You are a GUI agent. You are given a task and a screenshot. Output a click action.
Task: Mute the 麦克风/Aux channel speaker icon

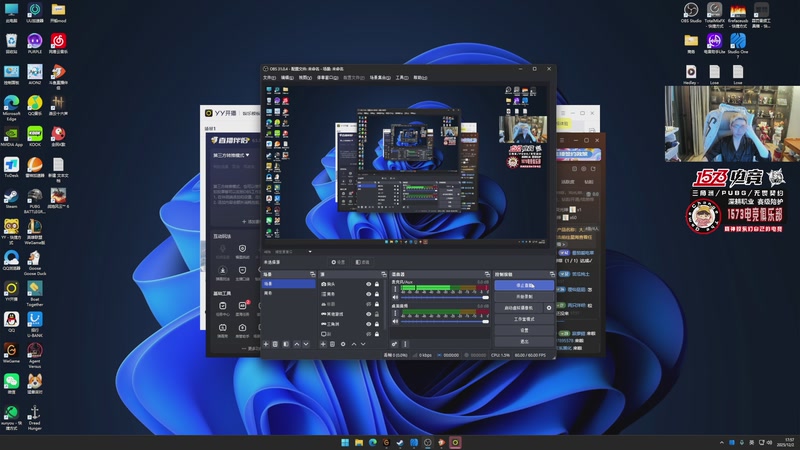[395, 297]
